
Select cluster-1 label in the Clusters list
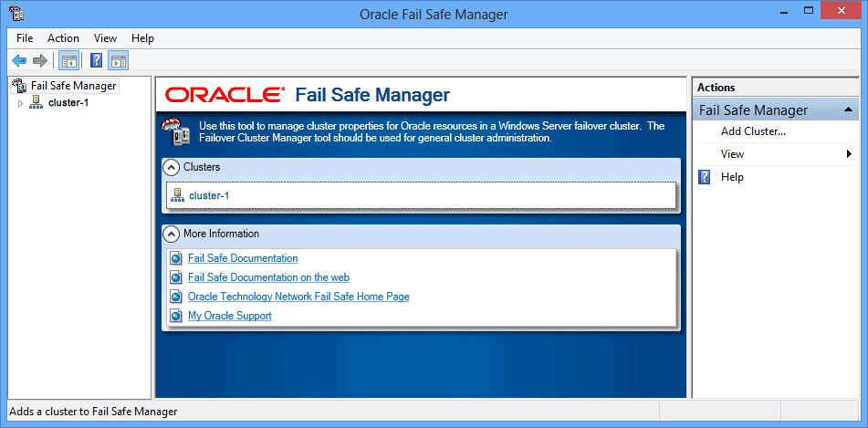click(x=209, y=195)
